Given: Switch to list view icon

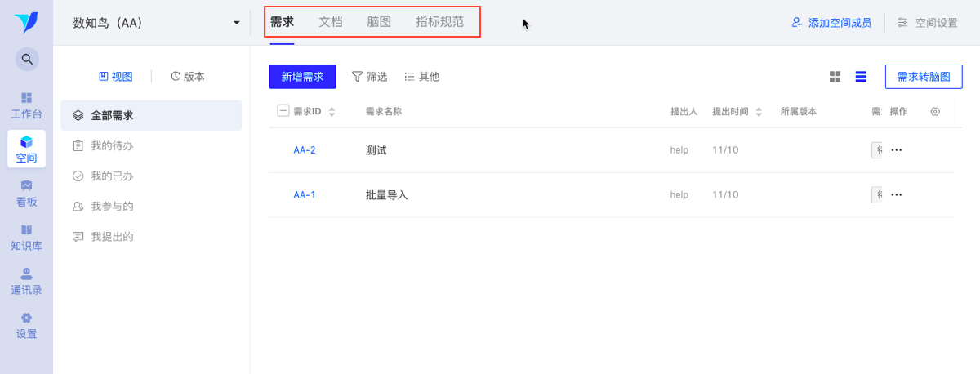Looking at the screenshot, I should click(x=861, y=77).
